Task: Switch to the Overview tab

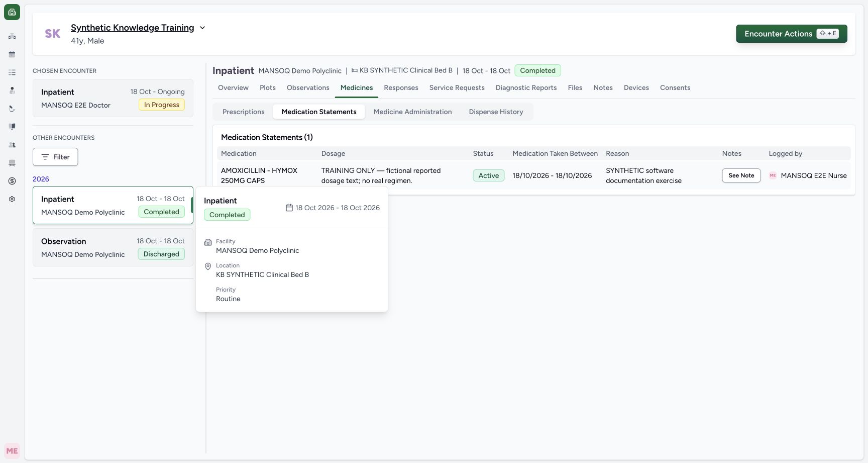Action: 233,87
